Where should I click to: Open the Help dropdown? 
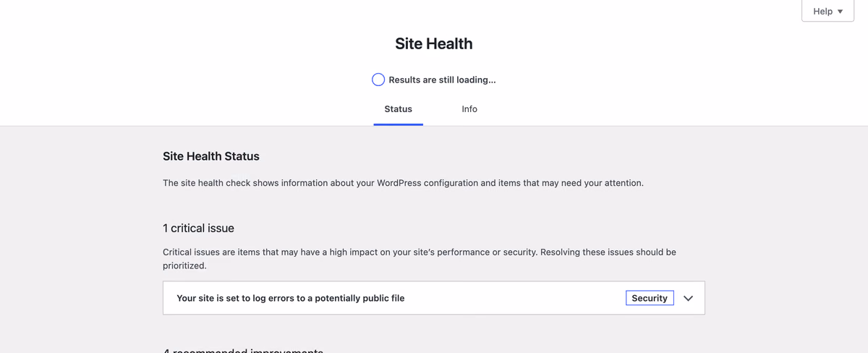pyautogui.click(x=827, y=12)
